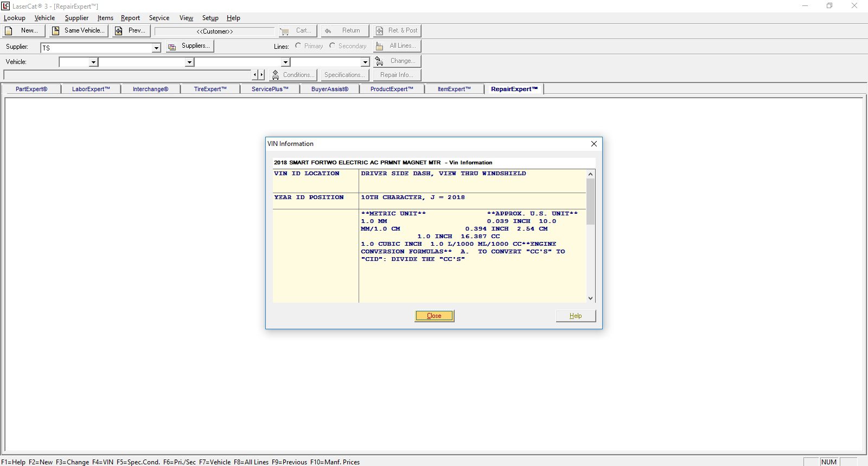Select the Secondary lines radio button
The image size is (868, 466).
coord(333,46)
